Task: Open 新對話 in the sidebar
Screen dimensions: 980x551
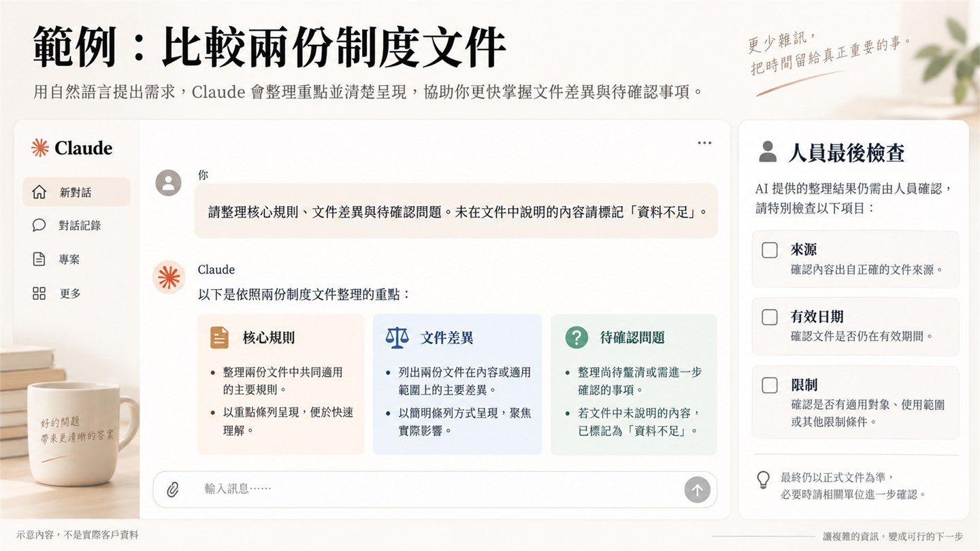Action: [x=76, y=193]
